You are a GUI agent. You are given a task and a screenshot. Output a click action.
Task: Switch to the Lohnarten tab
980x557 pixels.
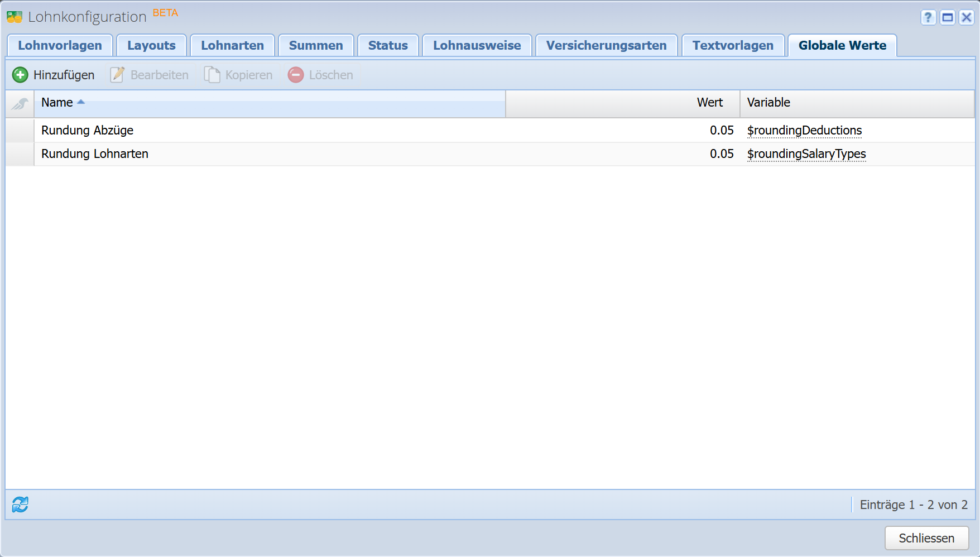click(x=232, y=46)
